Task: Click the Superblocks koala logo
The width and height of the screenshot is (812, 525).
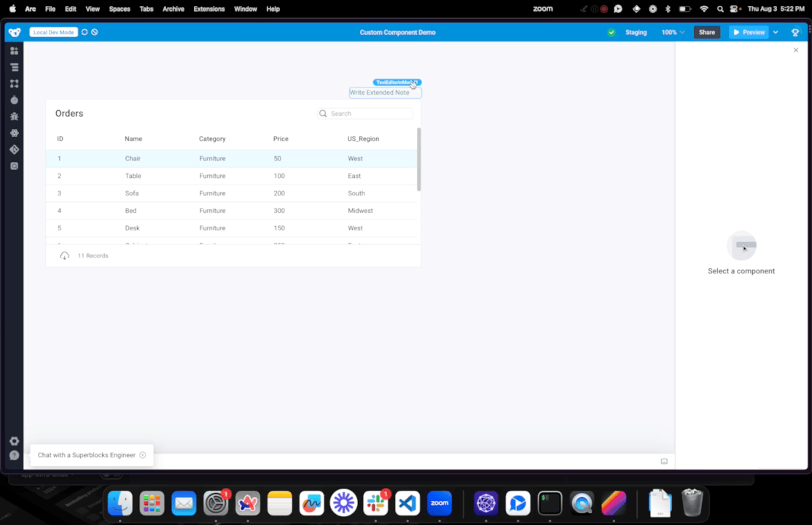Action: [14, 32]
